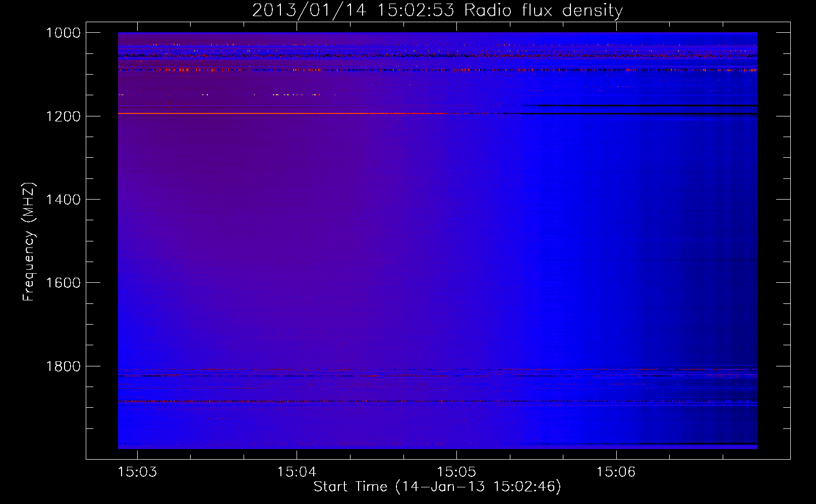Click the 1200 frequency tick label

(x=64, y=116)
